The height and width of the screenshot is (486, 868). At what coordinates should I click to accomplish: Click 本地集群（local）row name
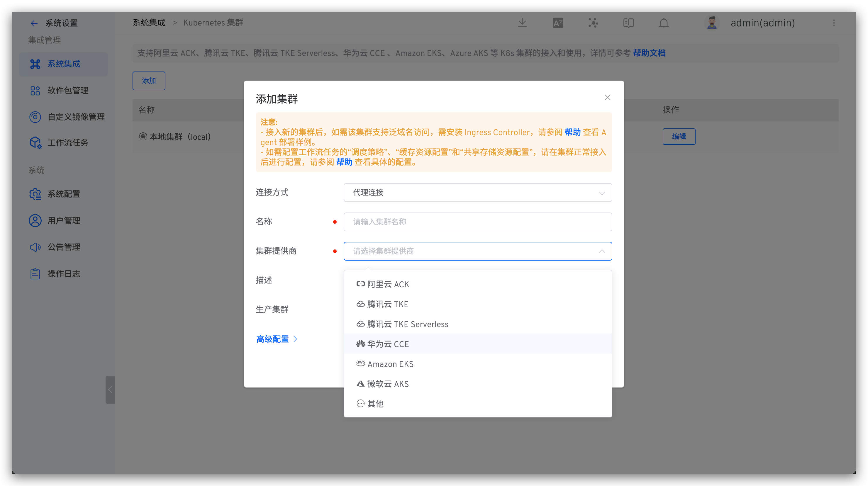tap(180, 137)
